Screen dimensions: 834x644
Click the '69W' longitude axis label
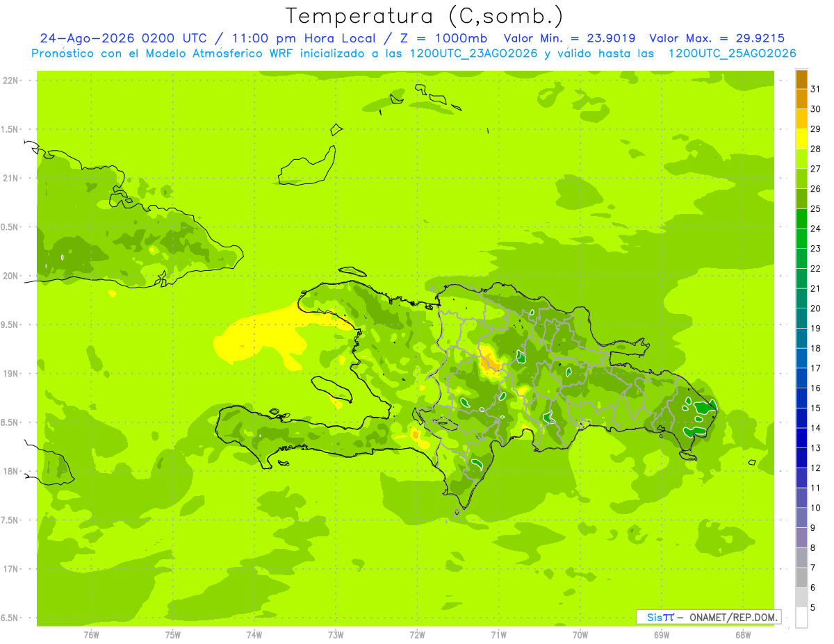coord(662,635)
